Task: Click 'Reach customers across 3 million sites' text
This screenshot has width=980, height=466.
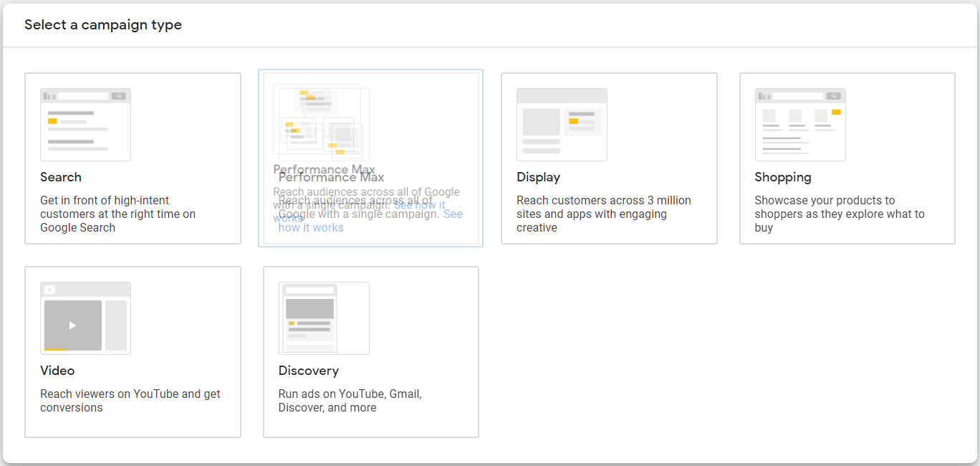Action: click(x=604, y=214)
